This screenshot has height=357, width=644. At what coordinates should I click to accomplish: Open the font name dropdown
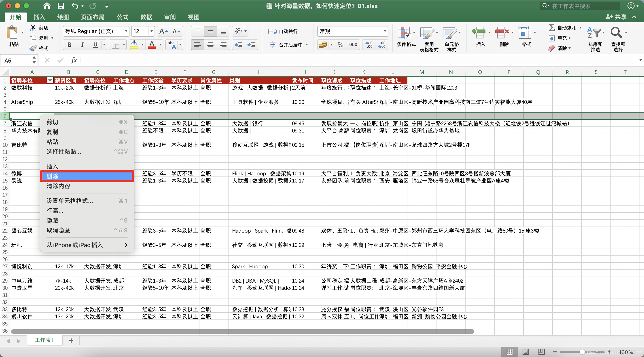(x=126, y=31)
